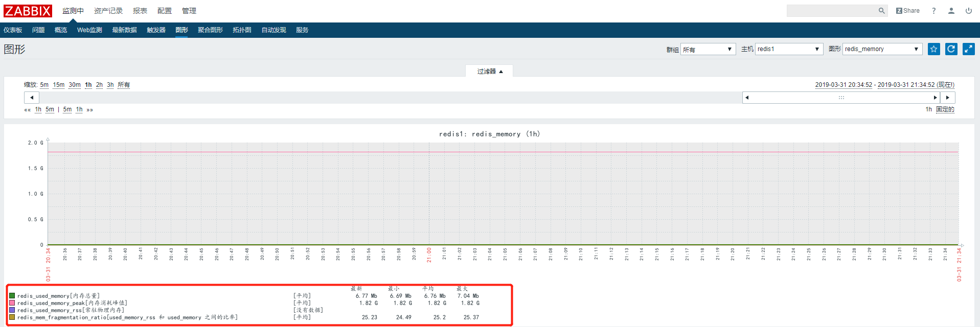Click the pink redis_used_memory_peak legend swatch

pyautogui.click(x=12, y=303)
